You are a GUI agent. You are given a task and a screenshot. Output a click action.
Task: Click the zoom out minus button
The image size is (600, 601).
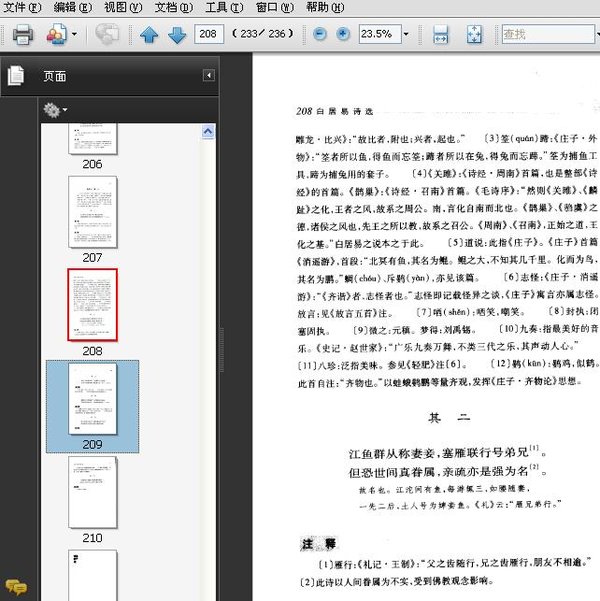click(320, 34)
